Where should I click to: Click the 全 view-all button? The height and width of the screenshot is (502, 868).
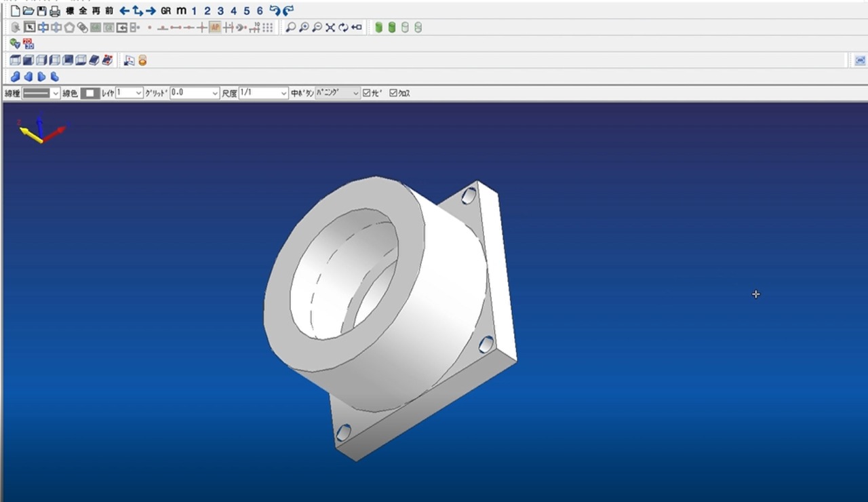pyautogui.click(x=83, y=11)
